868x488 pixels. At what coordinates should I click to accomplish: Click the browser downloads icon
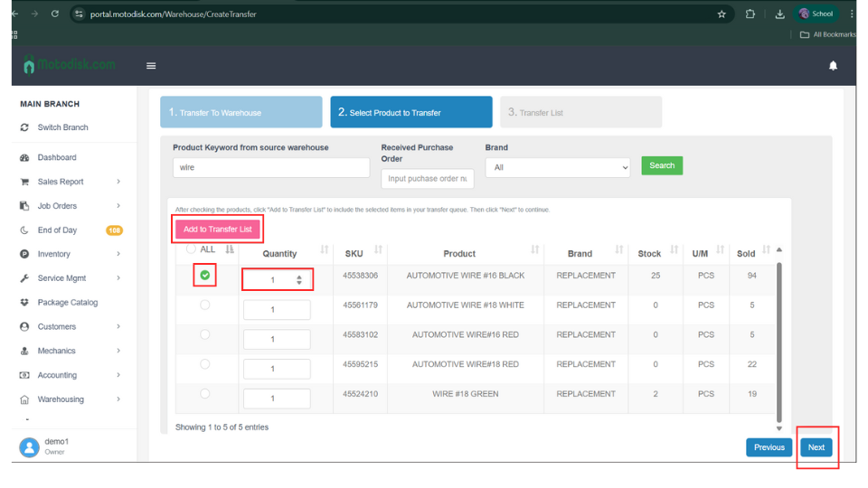(x=779, y=14)
